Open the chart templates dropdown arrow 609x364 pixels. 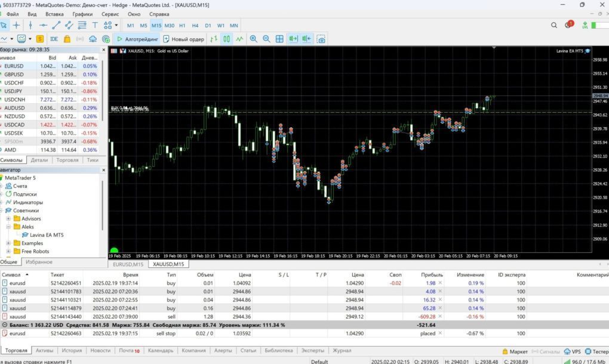[30, 39]
